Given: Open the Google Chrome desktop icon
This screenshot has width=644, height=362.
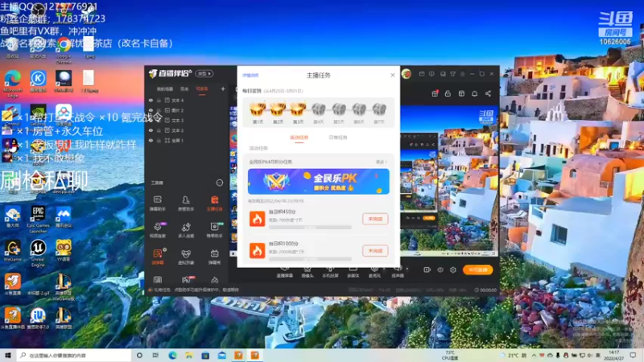Looking at the screenshot, I should [64, 50].
